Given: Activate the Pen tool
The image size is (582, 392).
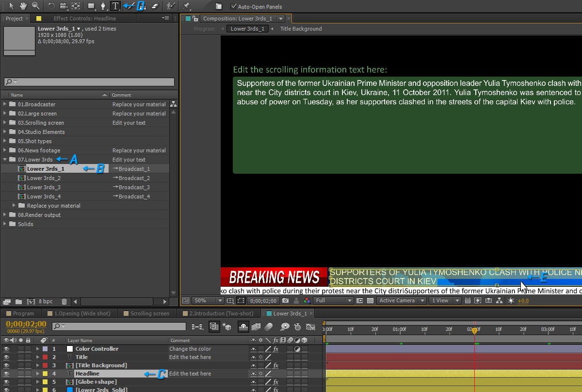Looking at the screenshot, I should tap(103, 6).
